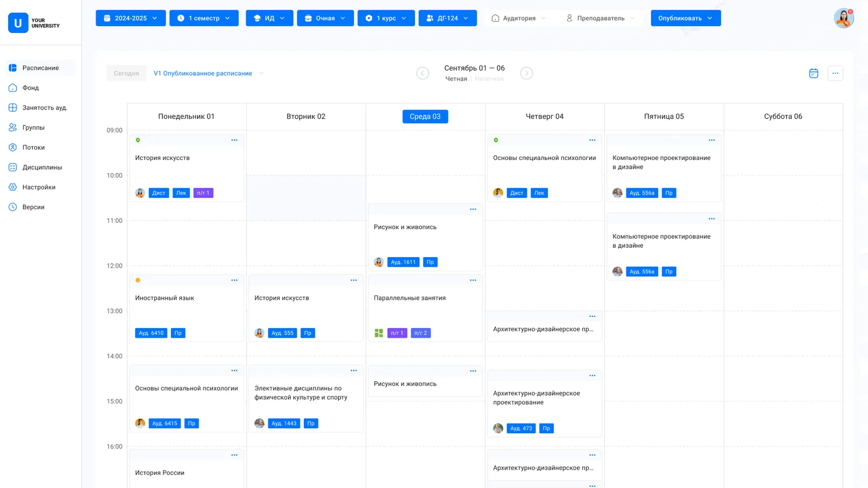Screen dimensions: 868x488
Task: Click the purple п/г 1 tag on История искусств
Action: [x=203, y=193]
